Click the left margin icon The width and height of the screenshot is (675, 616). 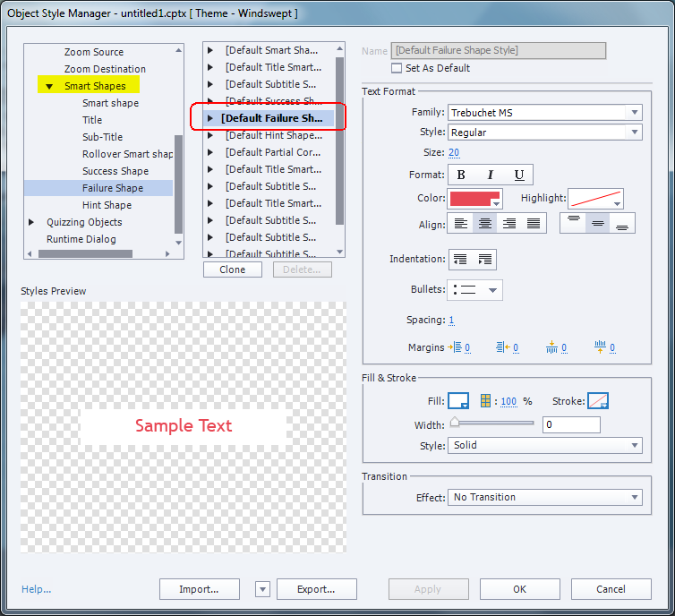tap(455, 347)
